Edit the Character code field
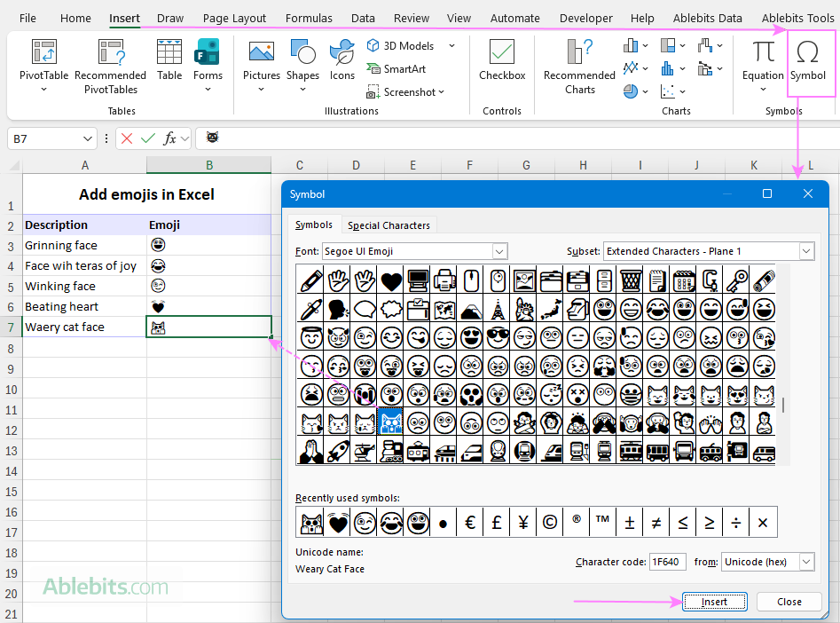This screenshot has width=840, height=623. 667,561
